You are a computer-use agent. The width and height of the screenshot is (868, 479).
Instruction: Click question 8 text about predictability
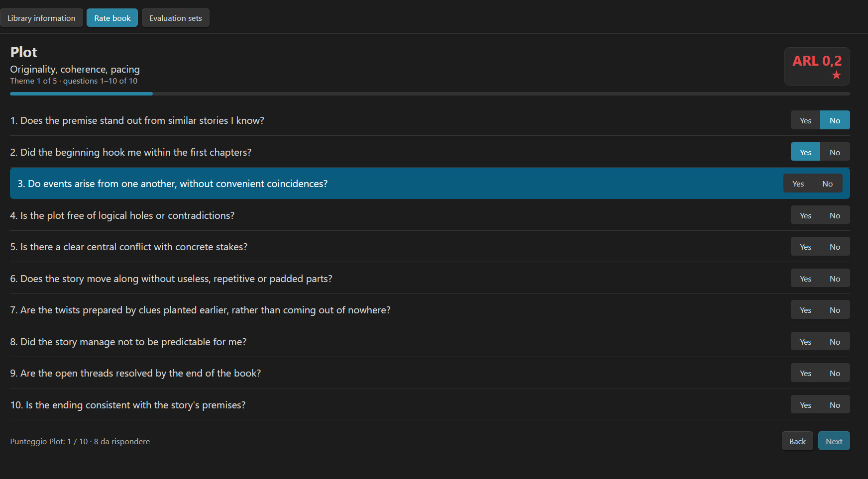(128, 342)
